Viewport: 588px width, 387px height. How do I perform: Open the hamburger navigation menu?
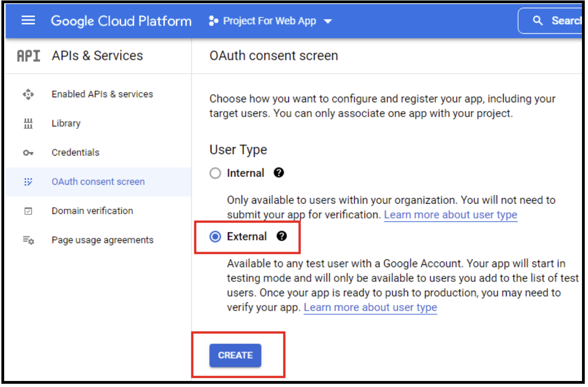click(28, 21)
